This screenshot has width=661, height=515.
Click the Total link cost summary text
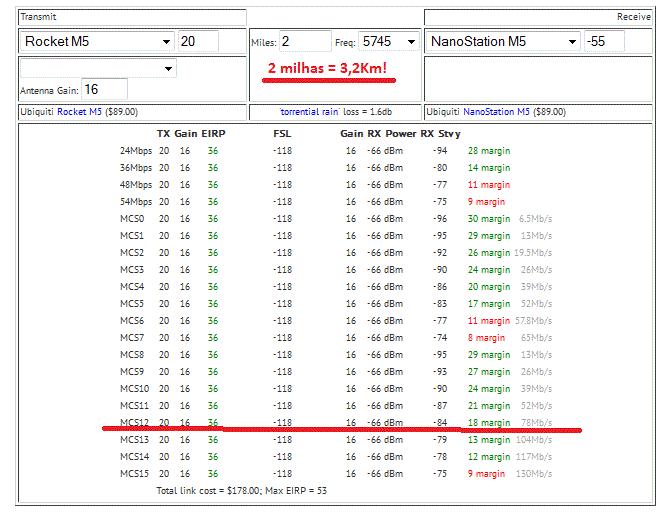click(241, 491)
